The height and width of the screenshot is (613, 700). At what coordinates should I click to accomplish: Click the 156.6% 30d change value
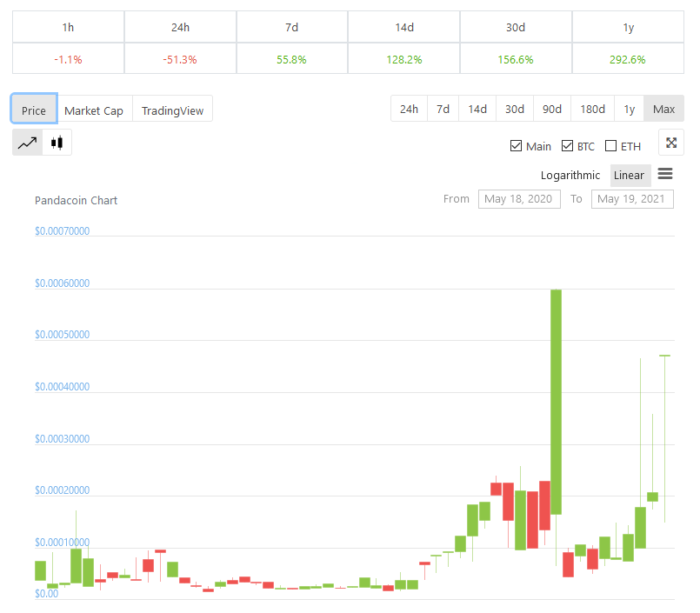coord(516,59)
